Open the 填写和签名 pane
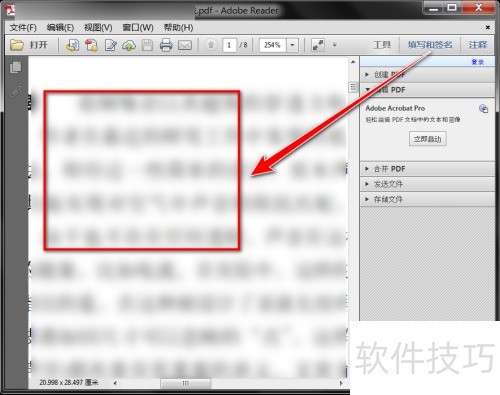 coord(430,45)
